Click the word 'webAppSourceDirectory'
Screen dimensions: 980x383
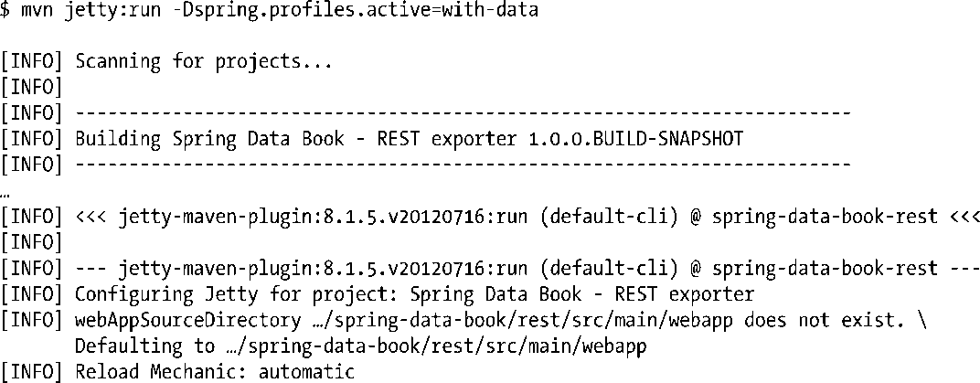(187, 320)
